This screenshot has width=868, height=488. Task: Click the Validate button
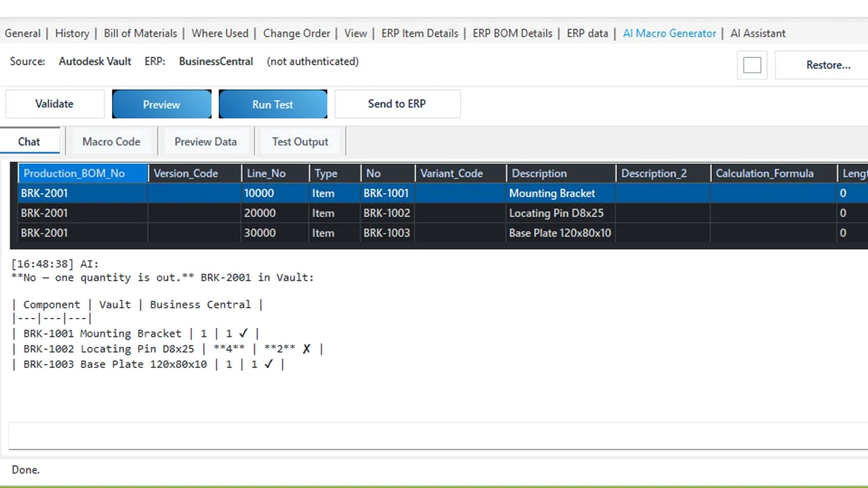pos(54,104)
